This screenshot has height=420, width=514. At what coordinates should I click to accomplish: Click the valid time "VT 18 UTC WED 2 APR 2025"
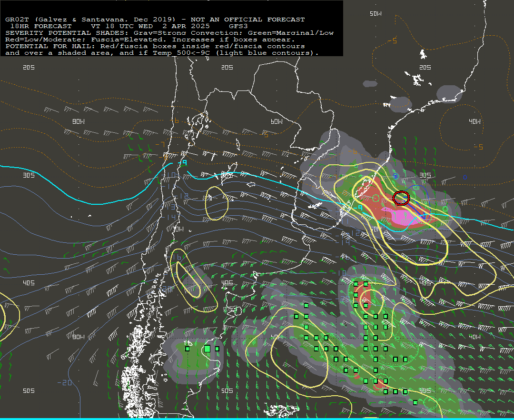150,26
